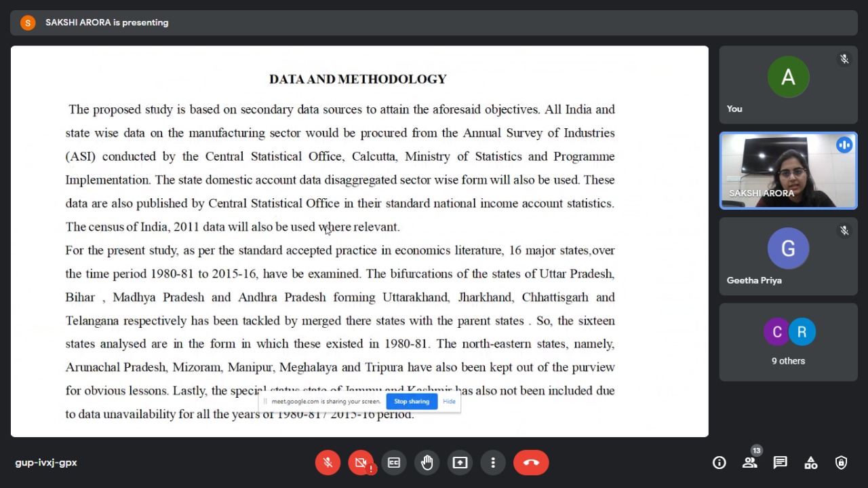This screenshot has width=868, height=488.
Task: Click the camera warning exclamation badge
Action: coord(372,469)
